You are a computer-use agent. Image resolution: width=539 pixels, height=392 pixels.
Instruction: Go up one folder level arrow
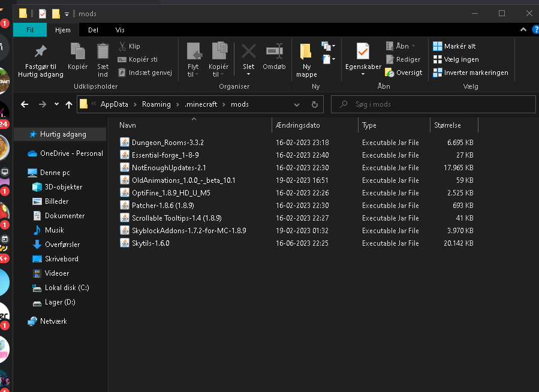pos(69,104)
